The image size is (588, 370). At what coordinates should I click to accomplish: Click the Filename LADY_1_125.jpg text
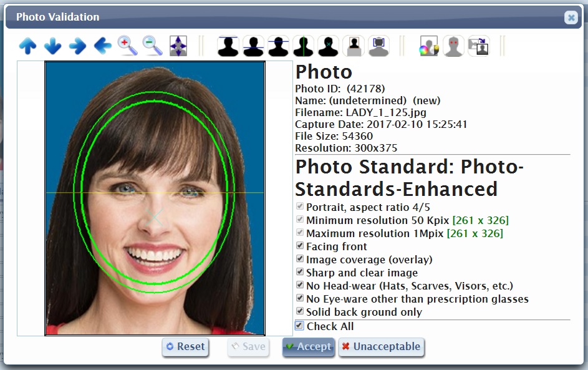(360, 112)
